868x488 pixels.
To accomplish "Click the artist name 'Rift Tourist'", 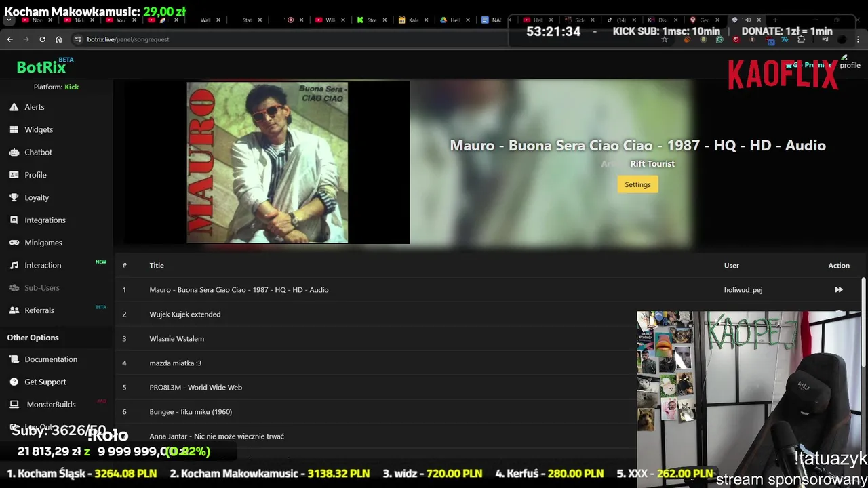I will (652, 164).
